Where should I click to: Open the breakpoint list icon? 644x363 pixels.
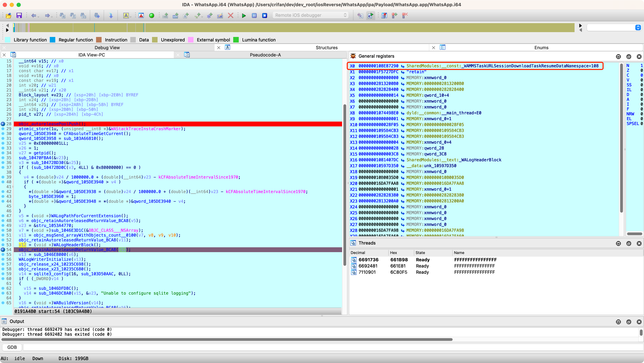[x=384, y=16]
